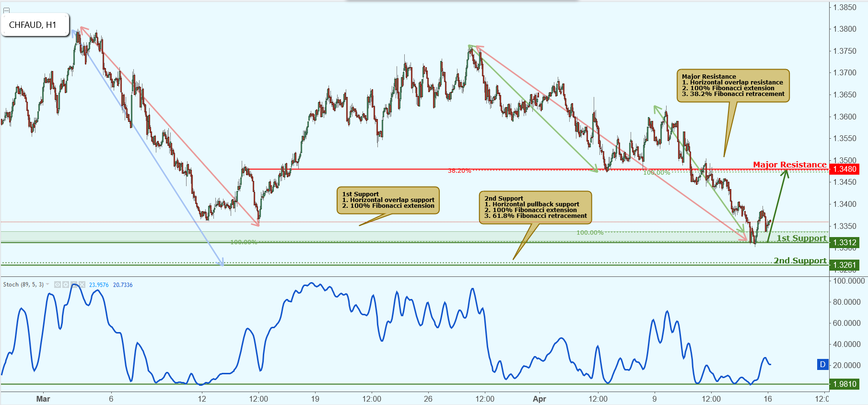The image size is (868, 405).
Task: Click the 100.0000 stochastic scale value
Action: coord(849,281)
